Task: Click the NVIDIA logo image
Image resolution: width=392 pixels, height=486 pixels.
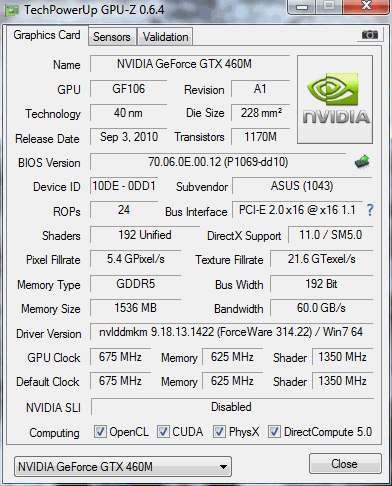Action: coord(335,100)
